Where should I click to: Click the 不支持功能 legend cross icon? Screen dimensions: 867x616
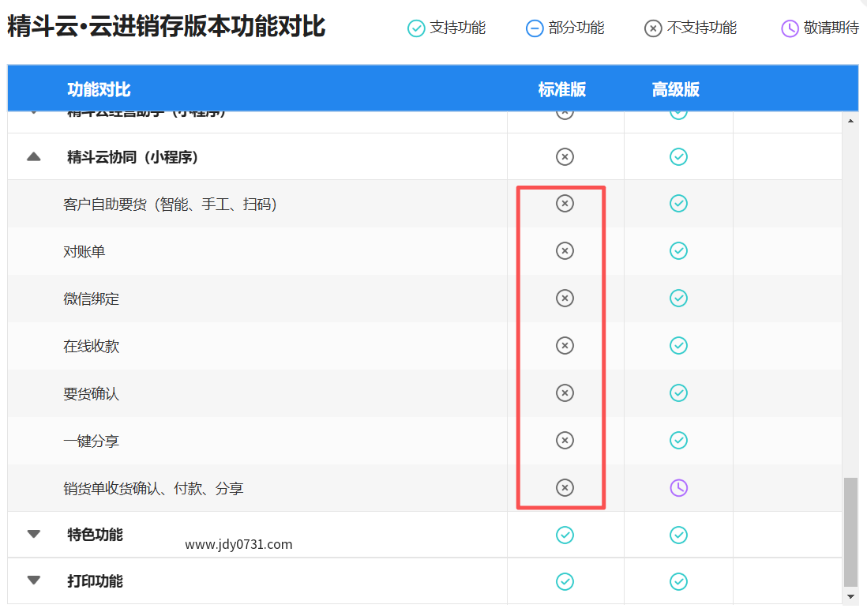point(653,28)
